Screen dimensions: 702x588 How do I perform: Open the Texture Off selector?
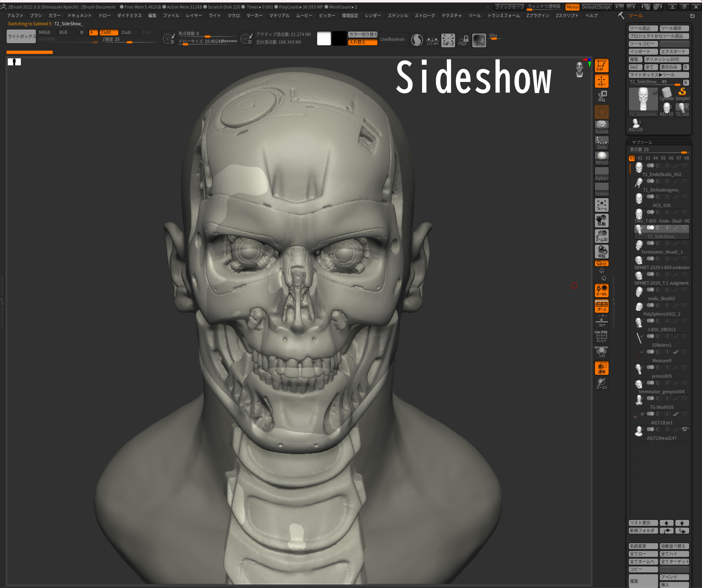[x=601, y=189]
